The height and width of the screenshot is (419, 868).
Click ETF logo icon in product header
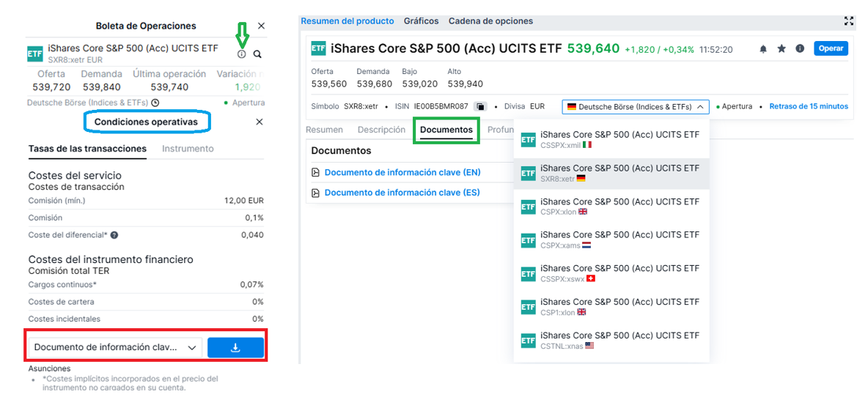coord(318,48)
